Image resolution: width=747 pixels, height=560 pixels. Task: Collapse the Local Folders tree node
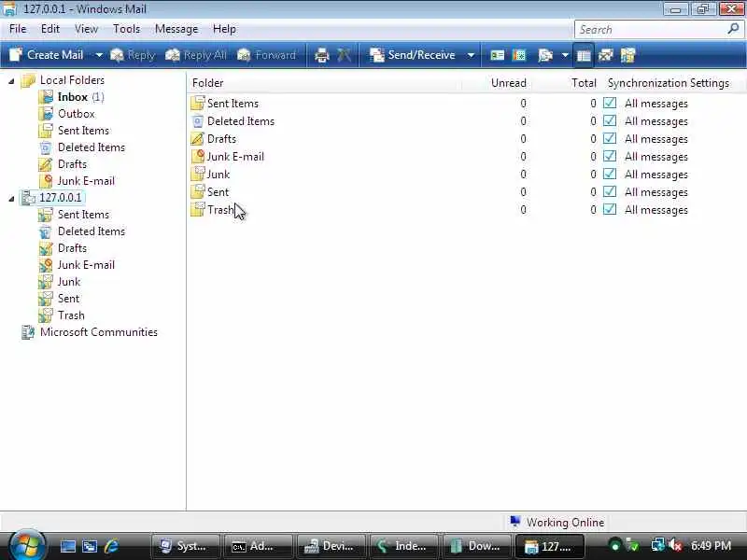[x=11, y=81]
